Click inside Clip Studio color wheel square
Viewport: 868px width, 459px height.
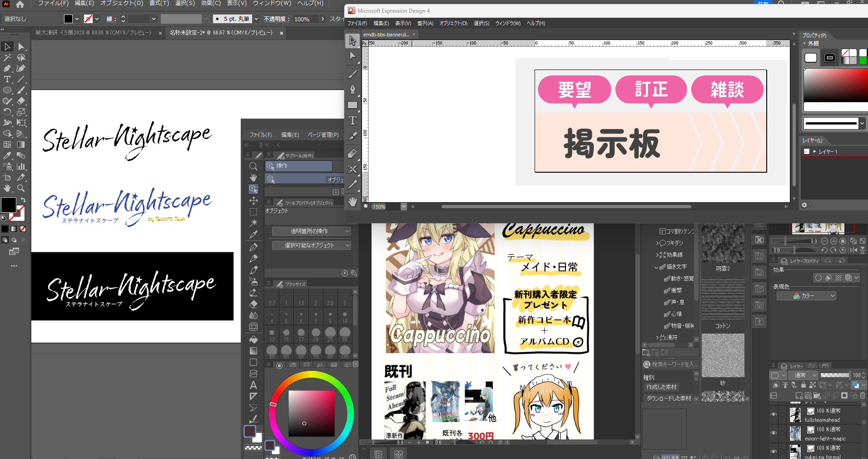(x=311, y=414)
